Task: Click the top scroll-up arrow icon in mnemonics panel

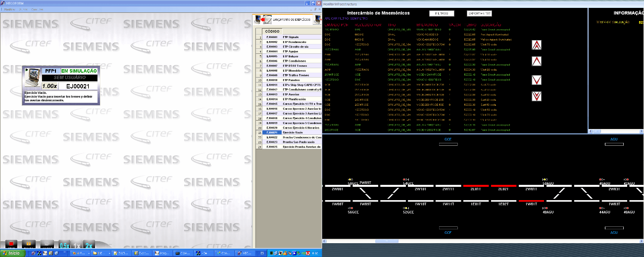Action: [x=536, y=45]
